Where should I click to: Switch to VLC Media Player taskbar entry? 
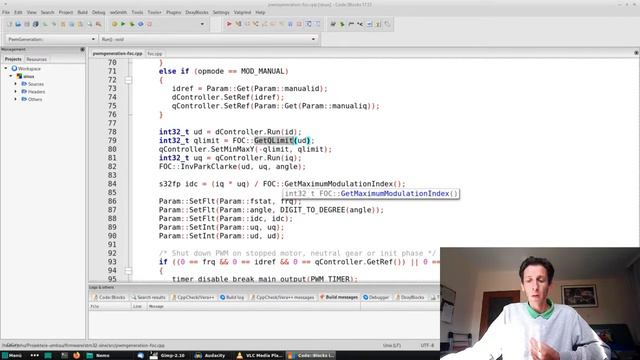[x=260, y=356]
